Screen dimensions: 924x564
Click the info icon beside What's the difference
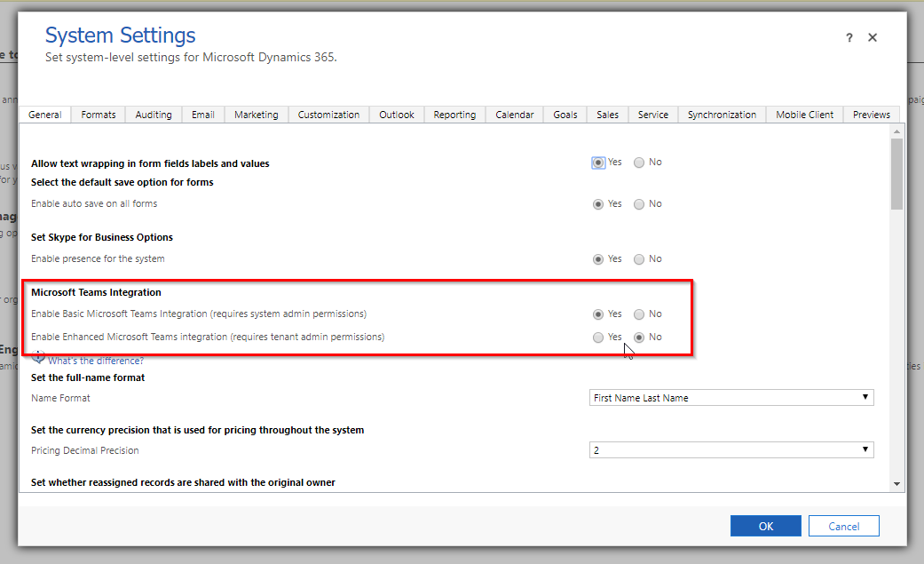[38, 358]
